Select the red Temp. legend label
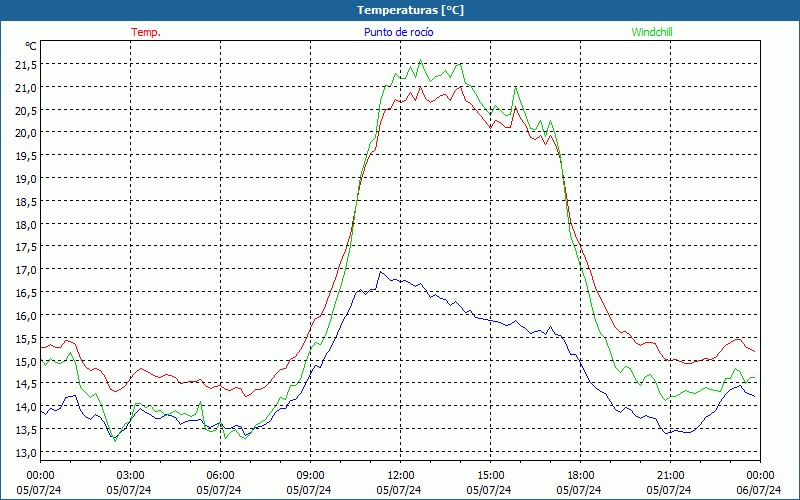The width and height of the screenshot is (800, 500). coord(146,32)
